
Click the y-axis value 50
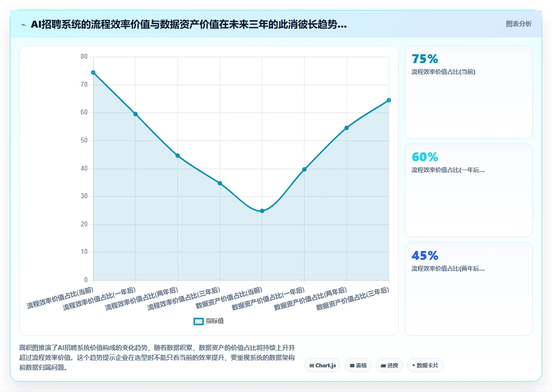click(x=84, y=140)
